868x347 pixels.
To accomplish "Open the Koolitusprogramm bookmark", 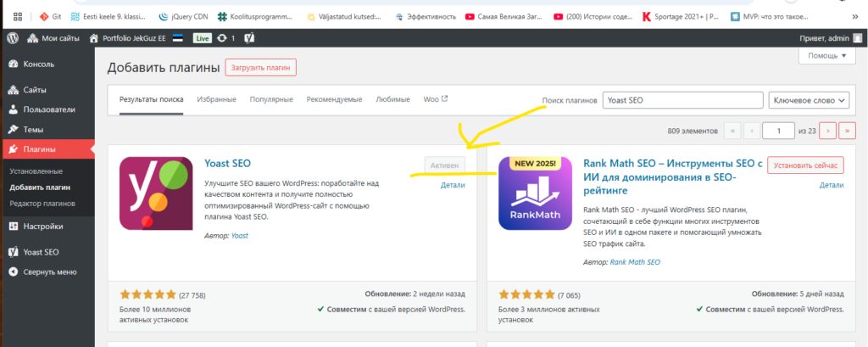I will coord(255,17).
